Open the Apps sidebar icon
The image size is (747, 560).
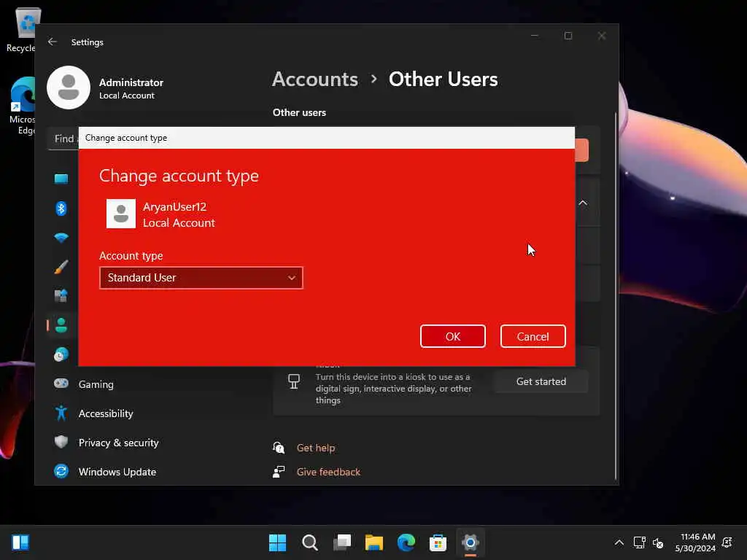point(61,296)
